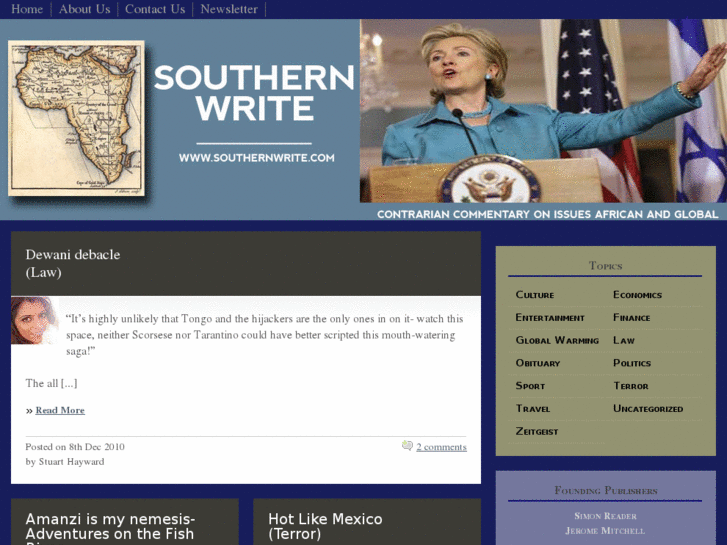This screenshot has height=545, width=727.
Task: Select the Politics topic
Action: click(632, 363)
